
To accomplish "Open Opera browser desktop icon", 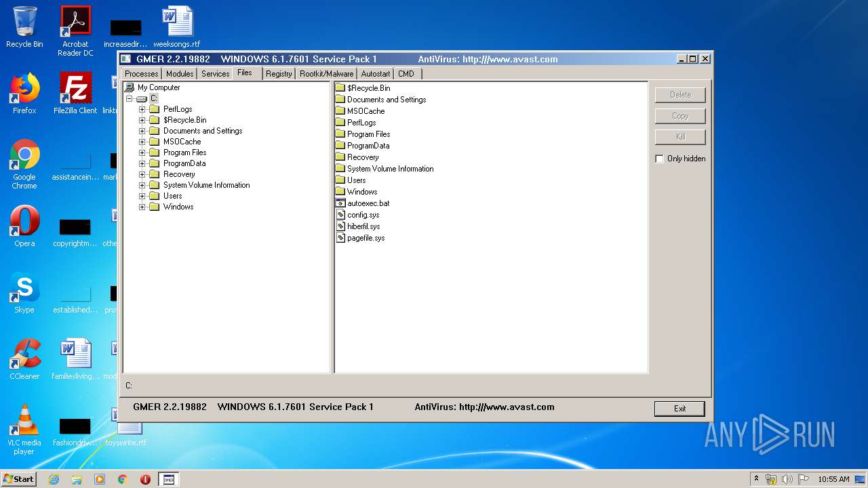I will point(24,226).
